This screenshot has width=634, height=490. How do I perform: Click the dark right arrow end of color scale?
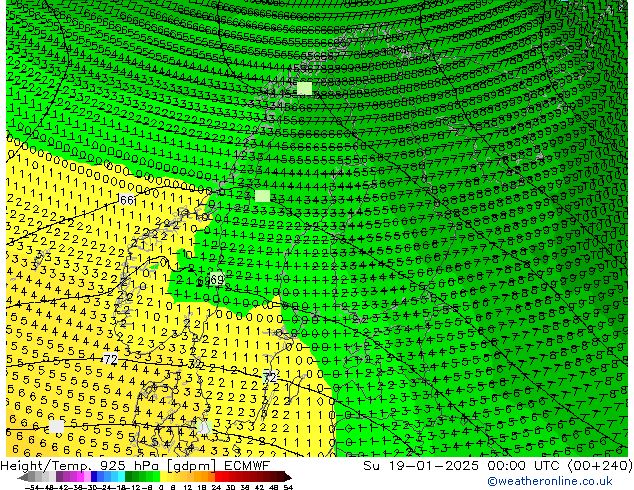pos(288,477)
